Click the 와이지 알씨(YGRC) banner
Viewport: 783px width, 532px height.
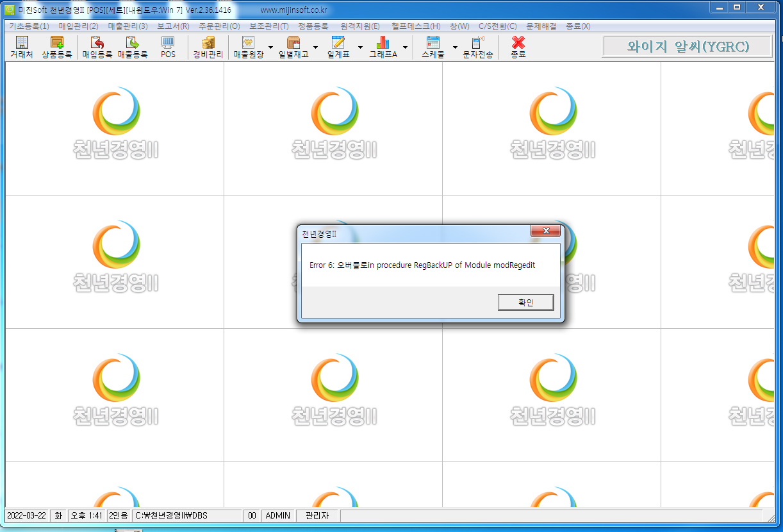688,47
